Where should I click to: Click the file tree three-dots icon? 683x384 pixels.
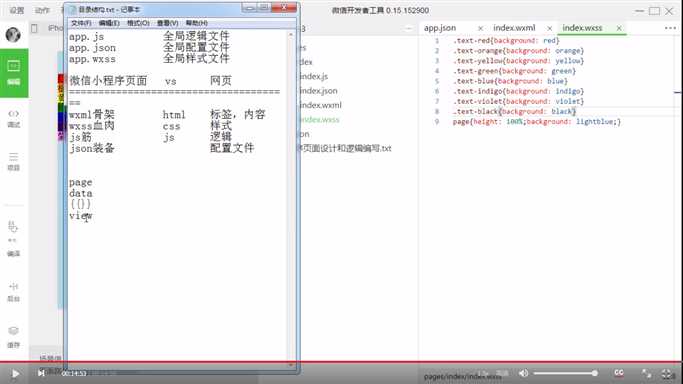[408, 29]
